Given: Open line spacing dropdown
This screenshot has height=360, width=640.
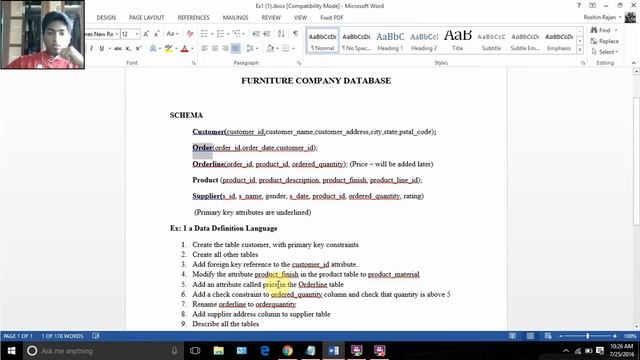Looking at the screenshot, I should [257, 48].
